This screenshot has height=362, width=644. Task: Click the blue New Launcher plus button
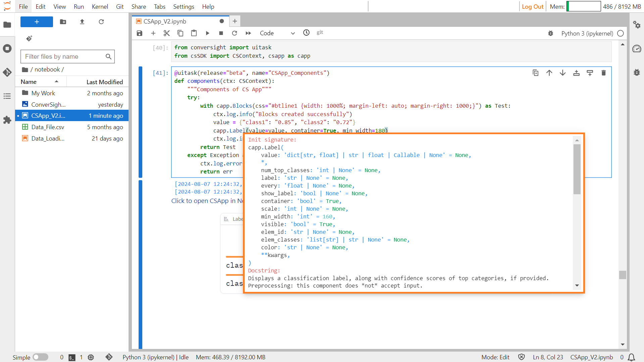coord(37,22)
